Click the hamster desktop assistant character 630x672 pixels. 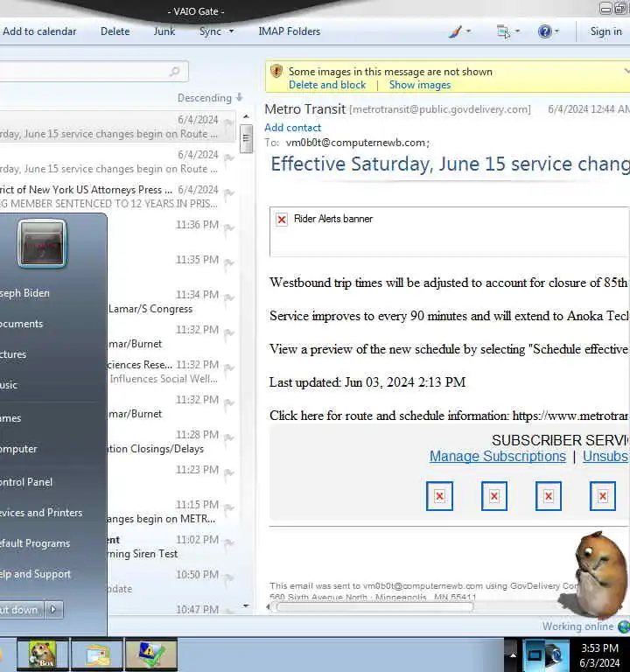[599, 574]
